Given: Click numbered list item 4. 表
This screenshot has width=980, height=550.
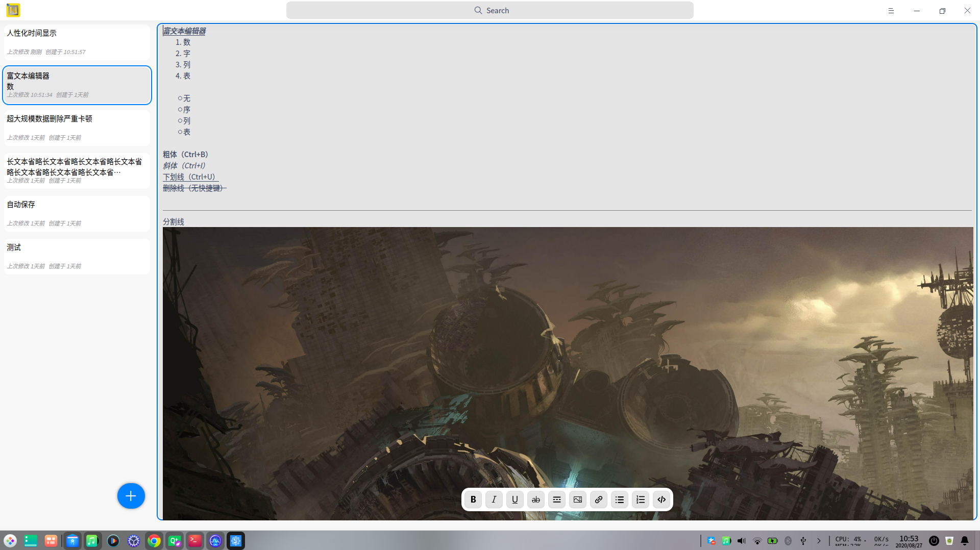Looking at the screenshot, I should (x=183, y=76).
